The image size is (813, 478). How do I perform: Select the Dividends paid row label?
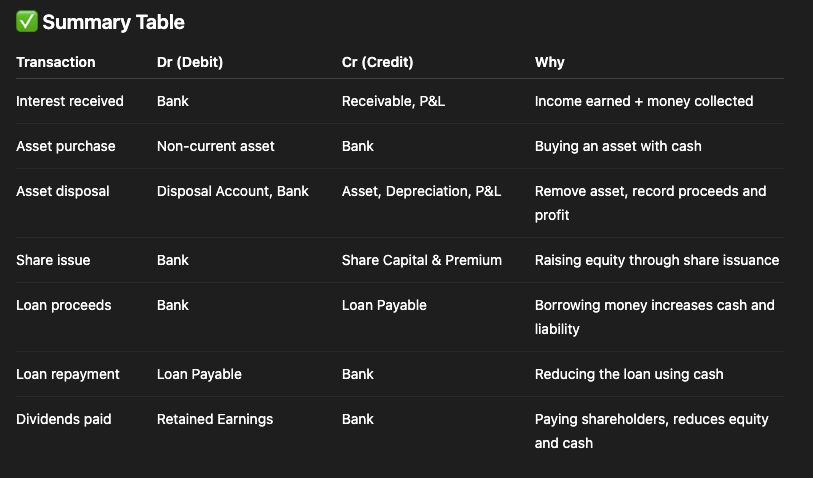point(63,419)
